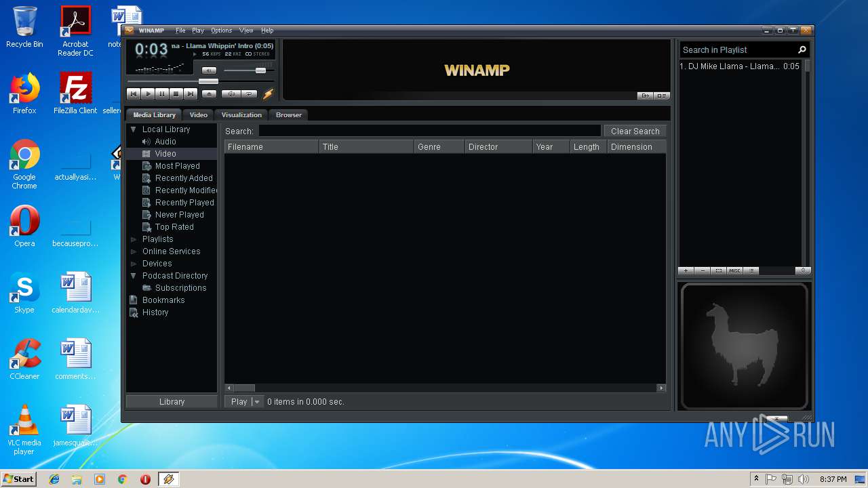Mute audio with the speaker button
This screenshot has height=488, width=868.
(210, 70)
